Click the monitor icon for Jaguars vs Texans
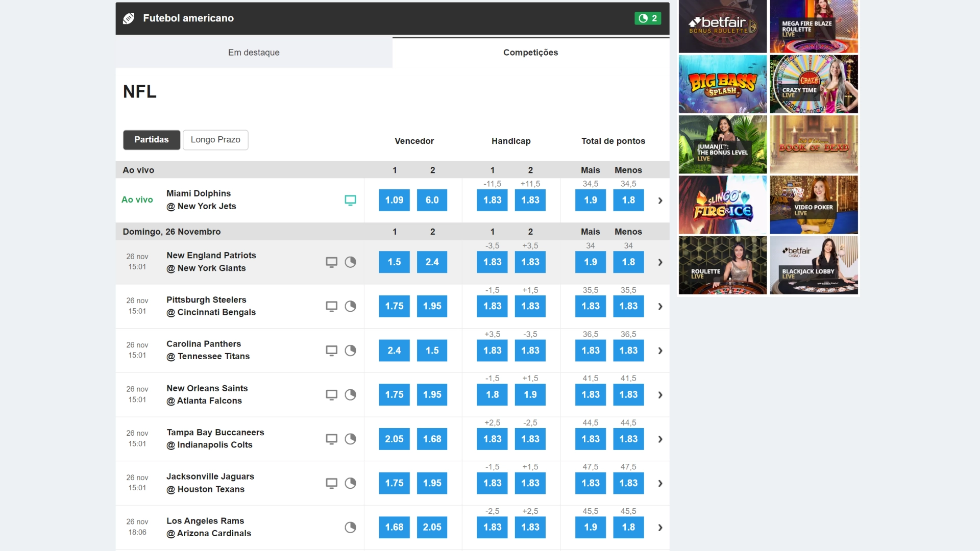This screenshot has height=551, width=980. point(332,483)
